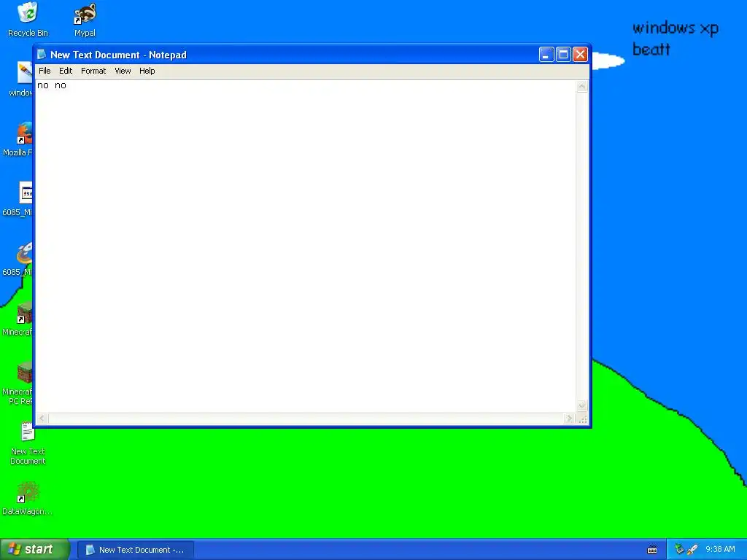This screenshot has height=560, width=747.
Task: Select the New Text Document desktop file
Action: (x=28, y=443)
